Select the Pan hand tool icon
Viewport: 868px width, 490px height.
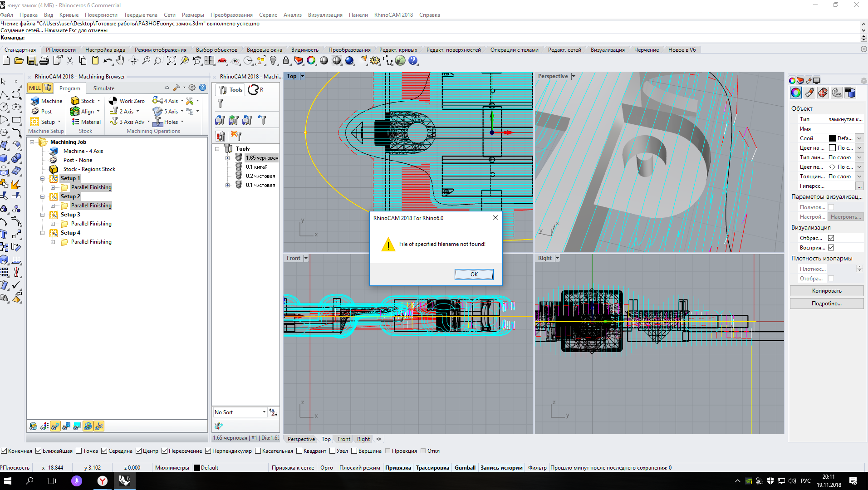(120, 61)
